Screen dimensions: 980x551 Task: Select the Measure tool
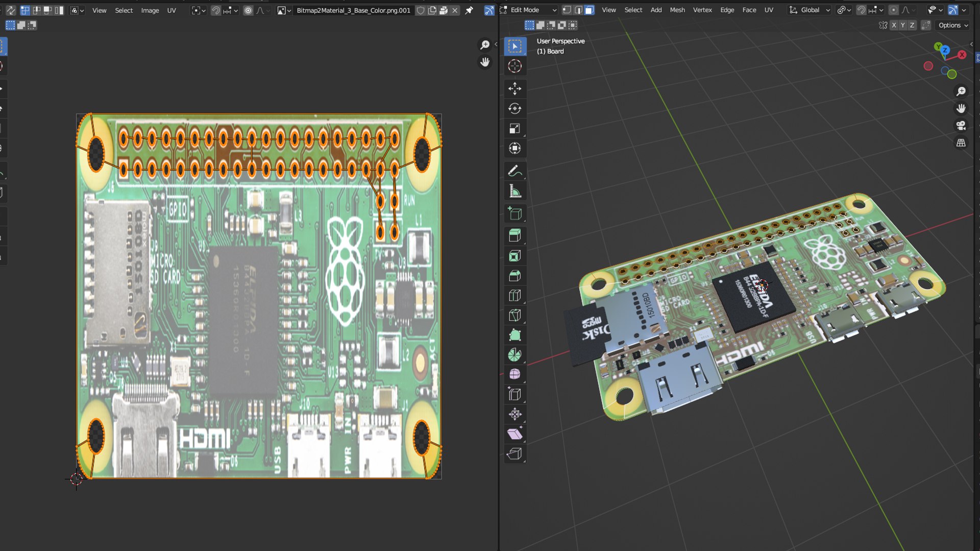click(514, 191)
